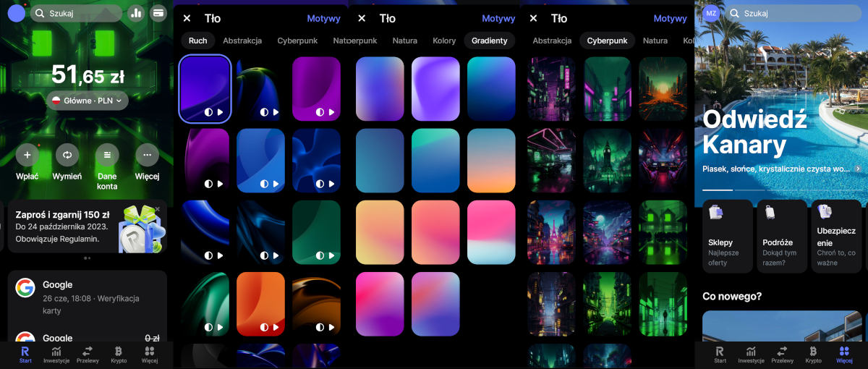This screenshot has height=369, width=868.
Task: Tap the Wymień exchange icon
Action: click(67, 155)
